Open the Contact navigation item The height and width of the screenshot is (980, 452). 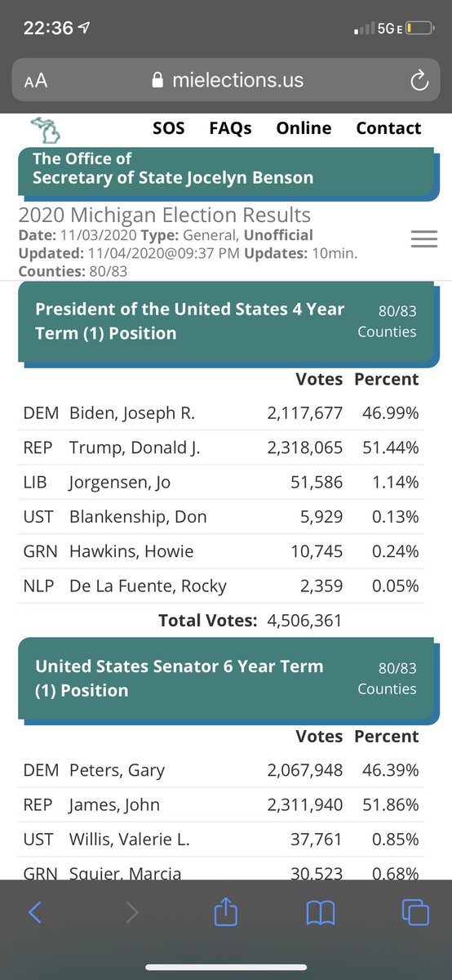pos(388,128)
